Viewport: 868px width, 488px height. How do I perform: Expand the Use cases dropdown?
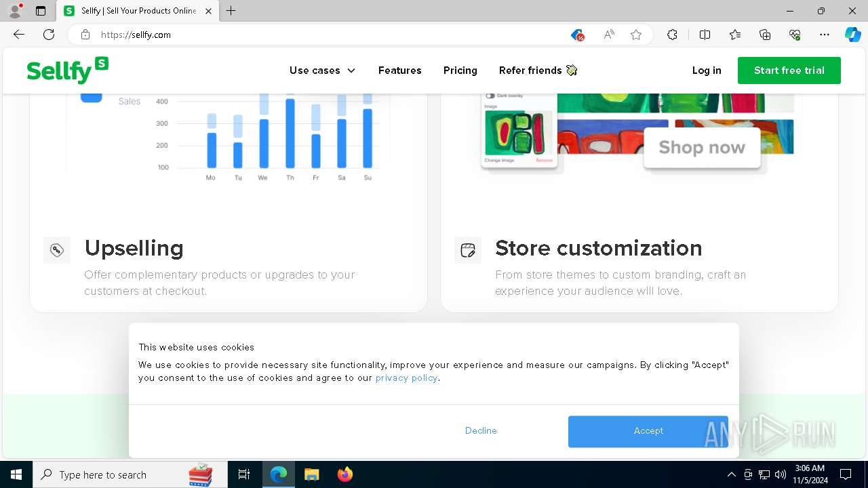(322, 70)
